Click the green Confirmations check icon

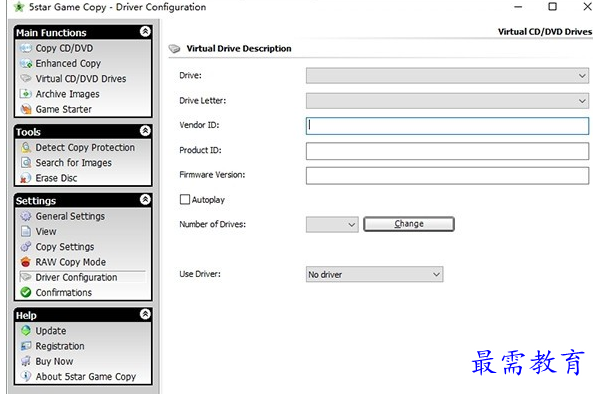click(x=26, y=292)
